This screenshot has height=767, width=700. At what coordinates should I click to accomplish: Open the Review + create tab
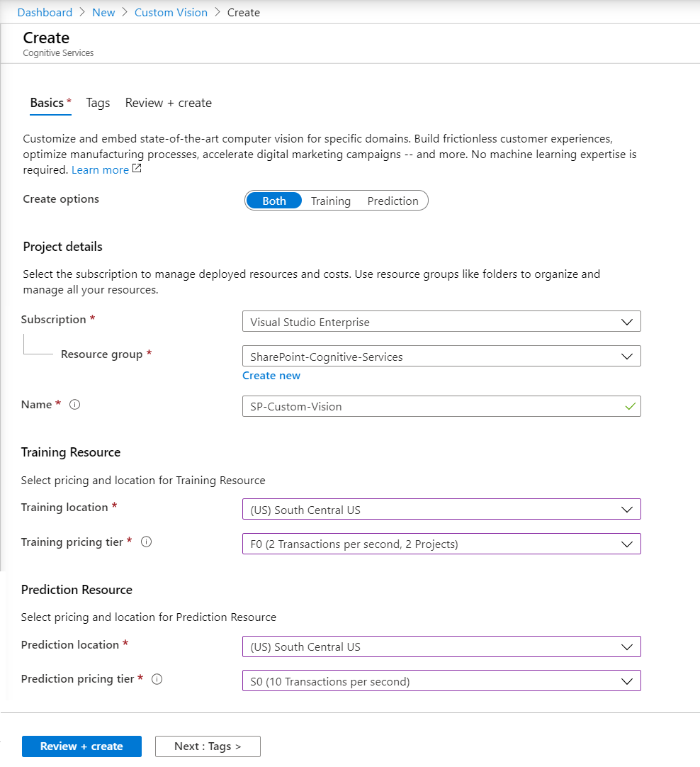168,103
